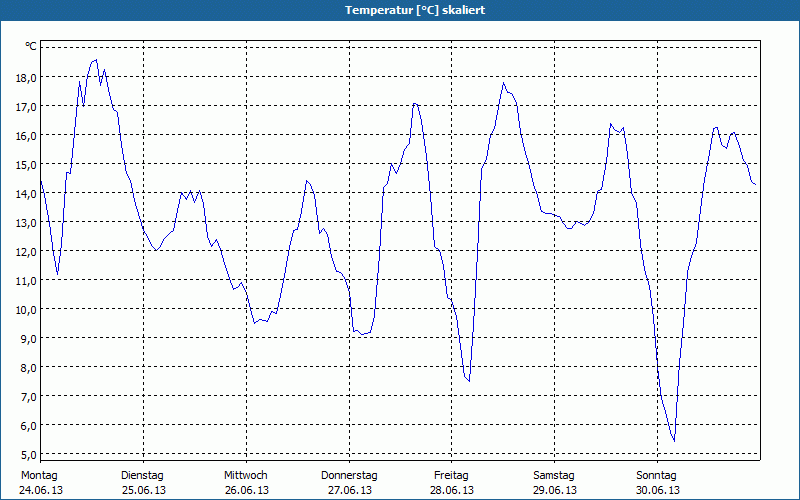The width and height of the screenshot is (800, 500).
Task: Click the °C unit label
Action: tap(31, 46)
